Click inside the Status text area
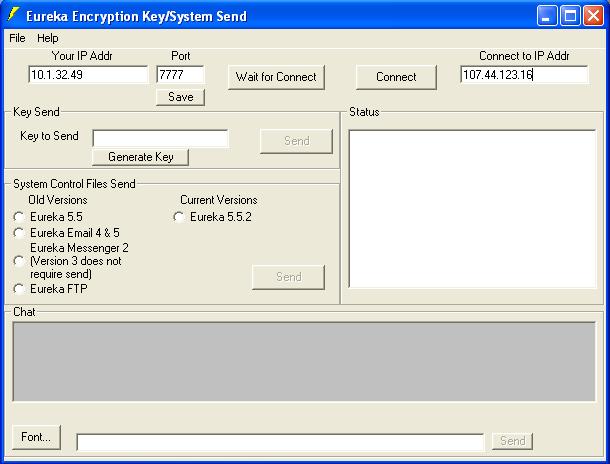Screen dimensions: 610x464 click(472, 209)
